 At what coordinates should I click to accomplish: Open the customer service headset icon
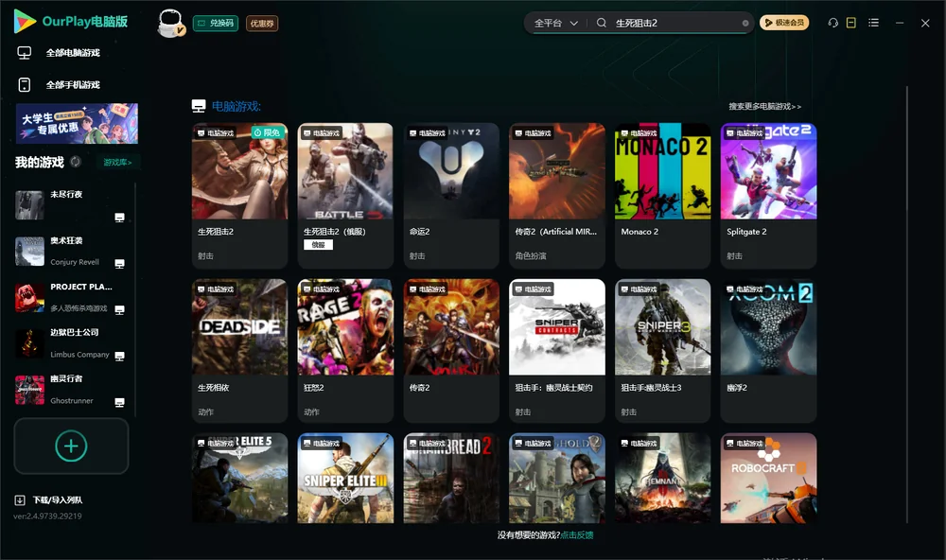pyautogui.click(x=833, y=23)
